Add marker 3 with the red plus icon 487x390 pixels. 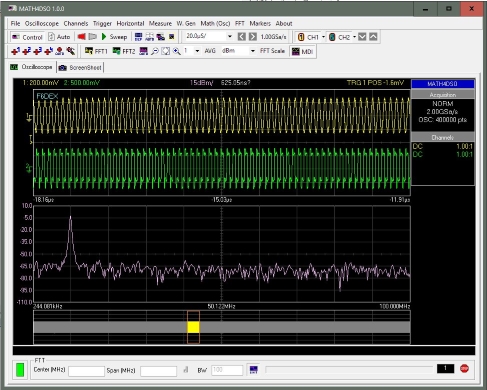[38, 51]
